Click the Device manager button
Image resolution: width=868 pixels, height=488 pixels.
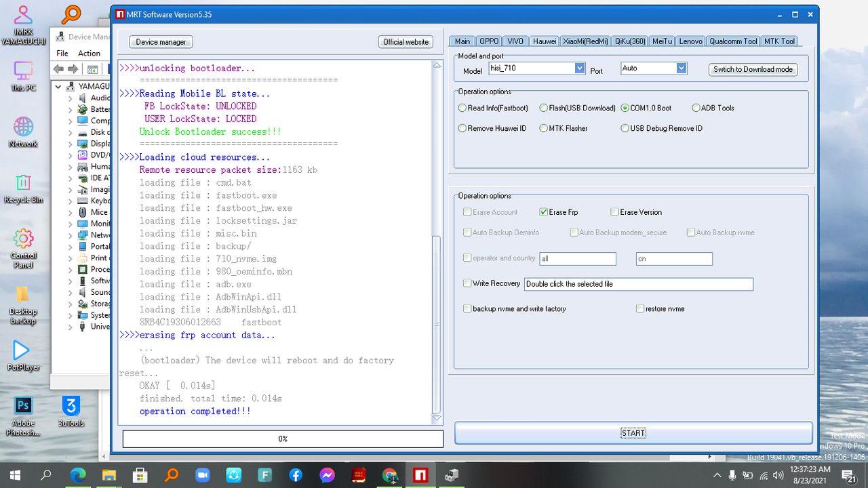pyautogui.click(x=161, y=42)
